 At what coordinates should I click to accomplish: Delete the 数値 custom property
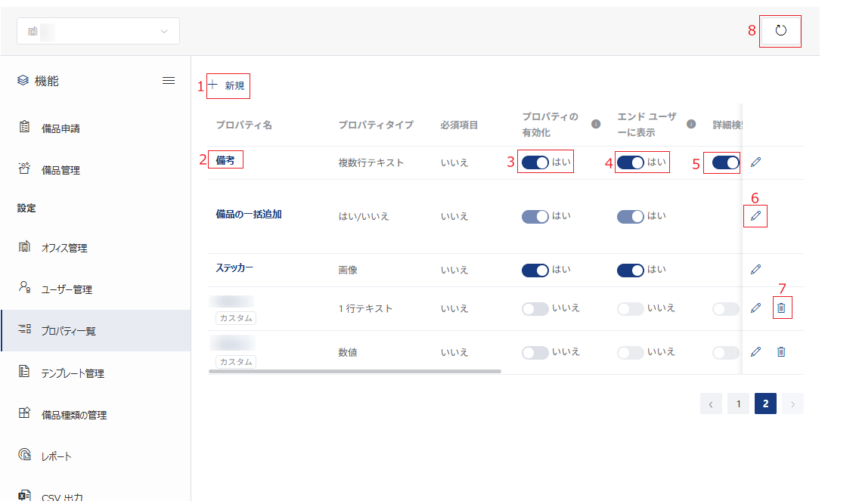[x=781, y=352]
